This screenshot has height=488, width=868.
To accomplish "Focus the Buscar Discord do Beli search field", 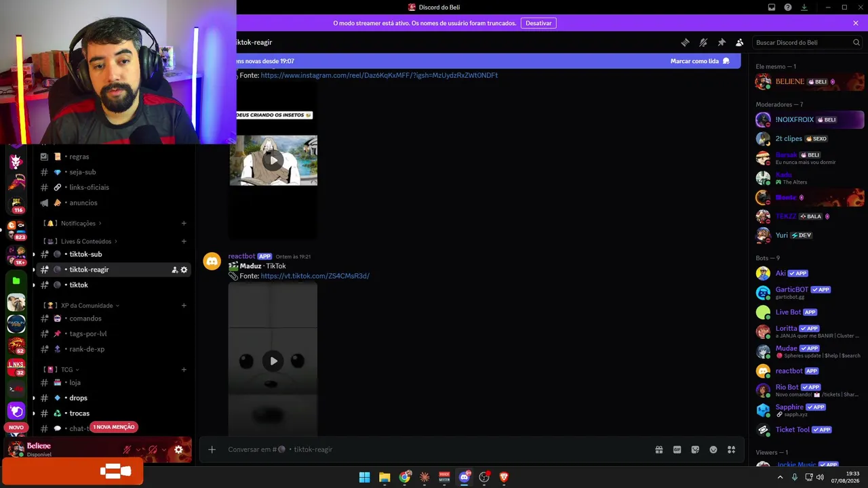I will (807, 42).
